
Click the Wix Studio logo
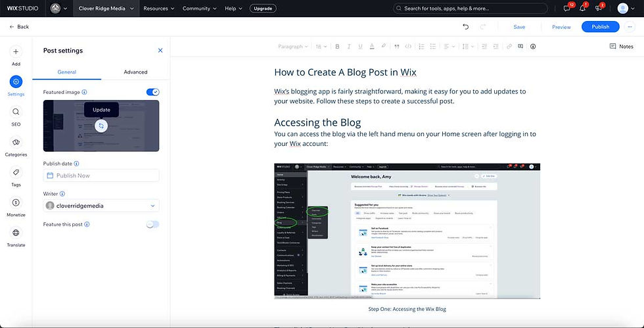coord(22,9)
